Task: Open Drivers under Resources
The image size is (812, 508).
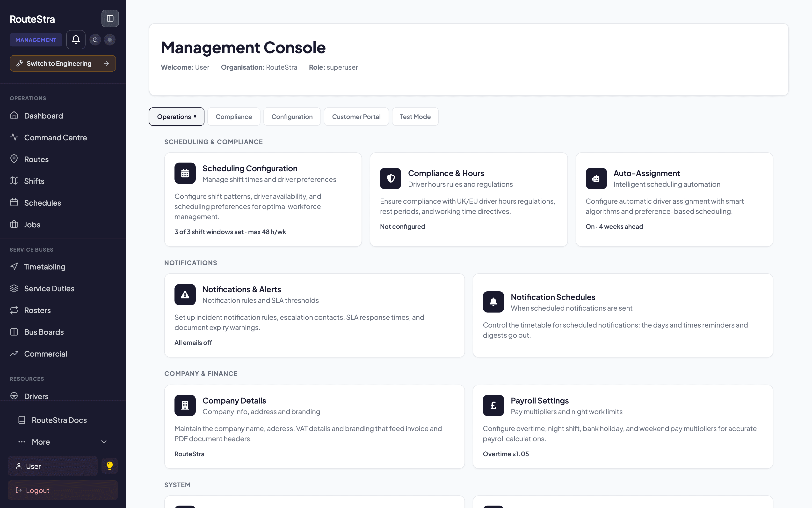Action: 63,396
